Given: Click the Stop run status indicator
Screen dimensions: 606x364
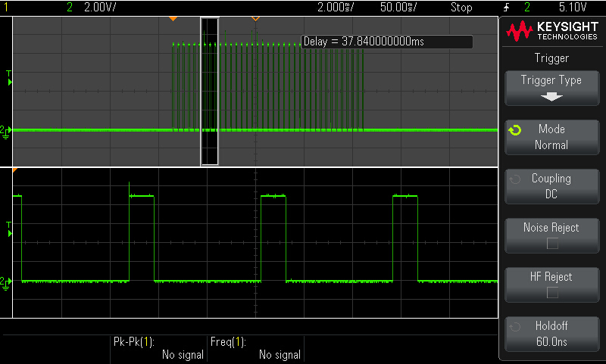Looking at the screenshot, I should 461,8.
